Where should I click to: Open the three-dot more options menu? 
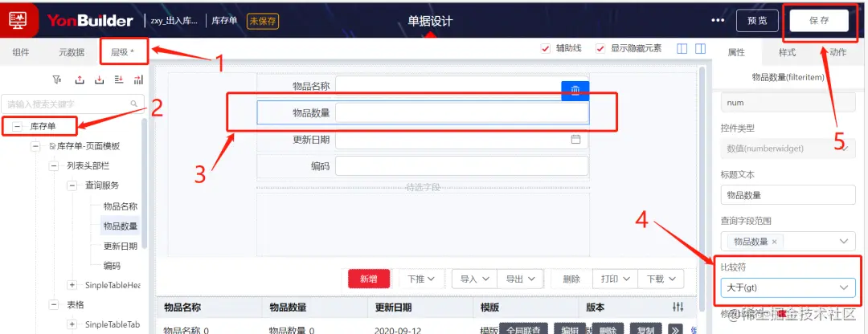[718, 20]
